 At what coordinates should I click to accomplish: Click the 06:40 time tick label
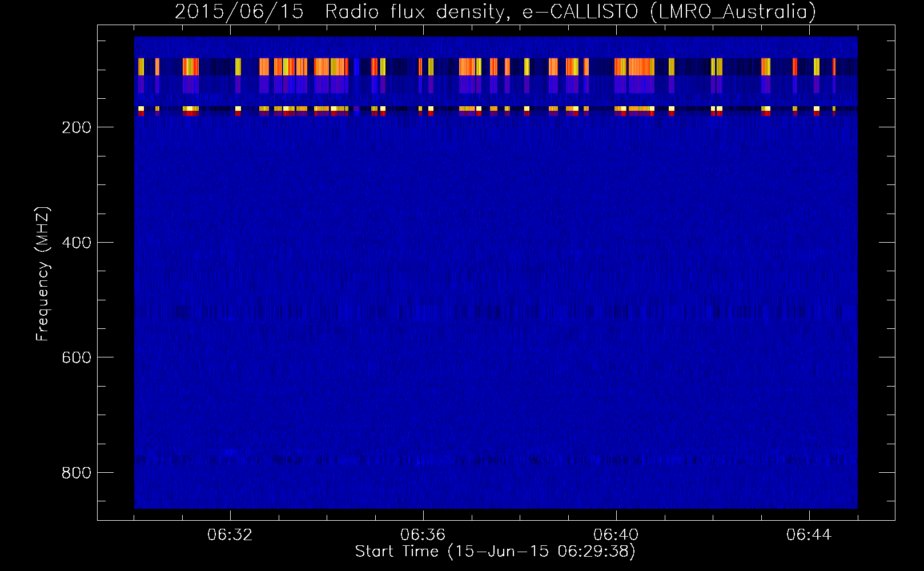616,535
